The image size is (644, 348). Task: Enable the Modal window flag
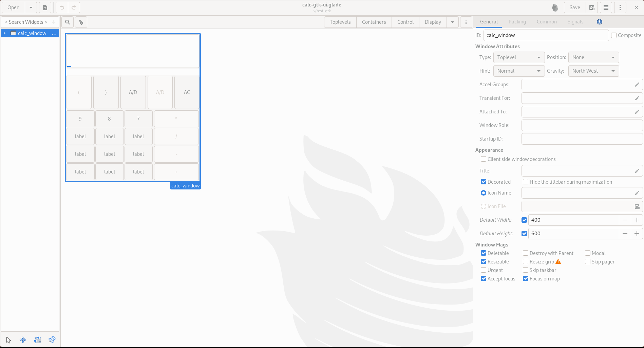[588, 253]
